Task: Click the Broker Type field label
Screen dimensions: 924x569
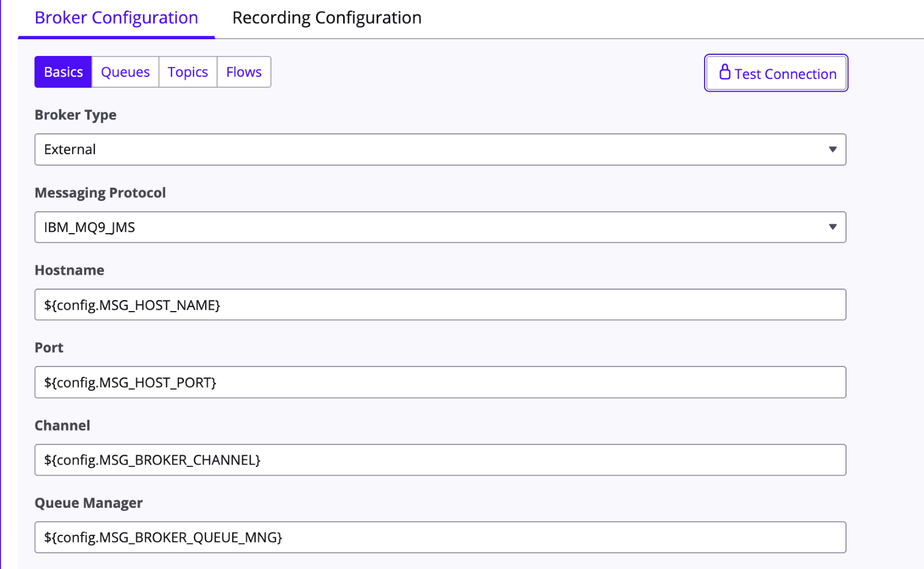Action: click(x=75, y=115)
